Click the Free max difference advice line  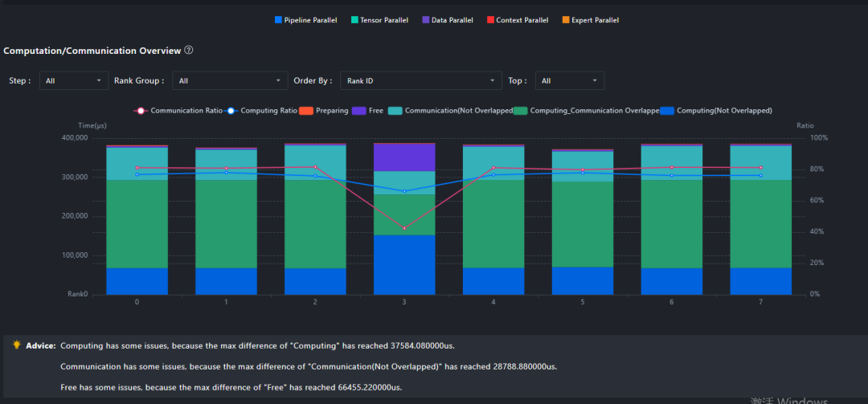pos(231,387)
